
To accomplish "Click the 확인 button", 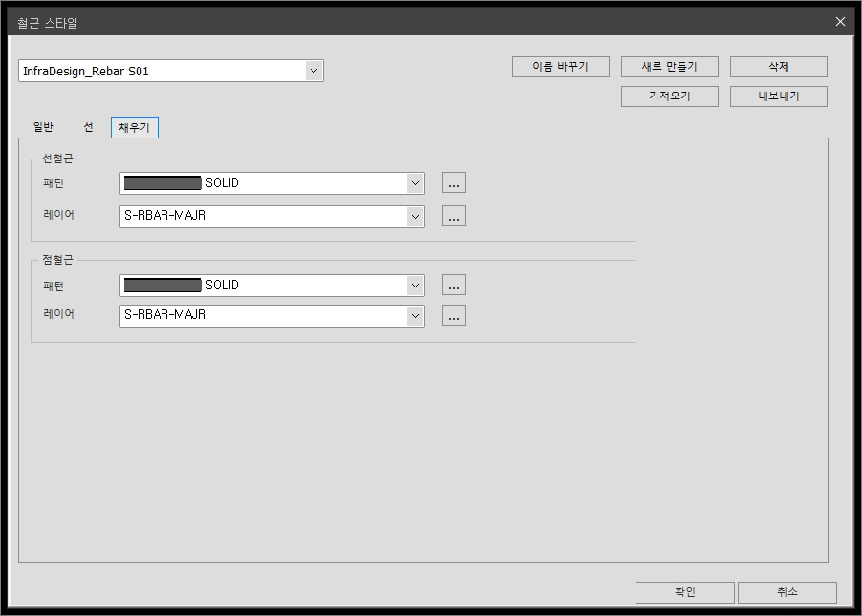I will [x=685, y=592].
